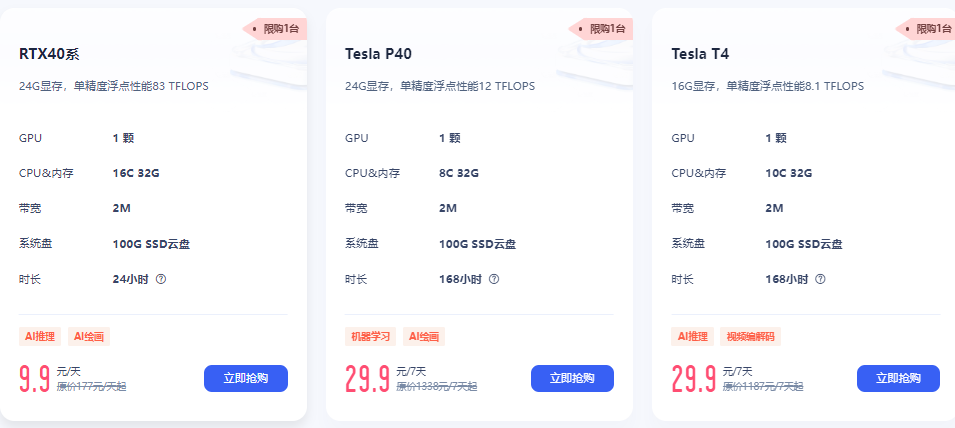Click help icon beside 24小时 duration
Viewport: 955px width, 428px height.
click(161, 279)
